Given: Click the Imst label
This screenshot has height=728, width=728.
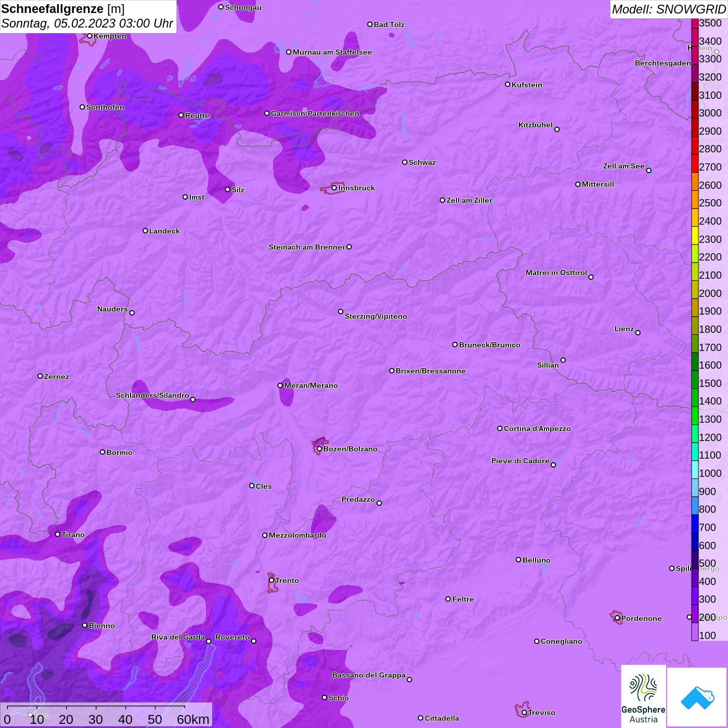Looking at the screenshot, I should (x=197, y=197).
